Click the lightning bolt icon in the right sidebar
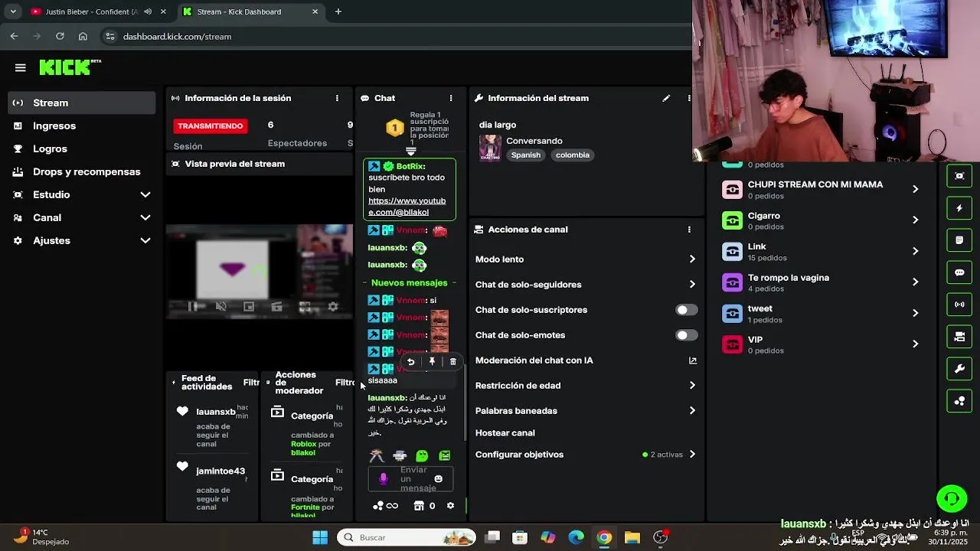The width and height of the screenshot is (980, 551). (959, 208)
